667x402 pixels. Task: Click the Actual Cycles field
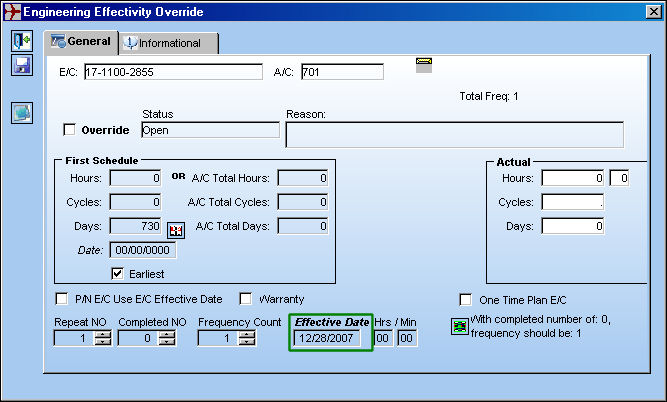(x=573, y=202)
